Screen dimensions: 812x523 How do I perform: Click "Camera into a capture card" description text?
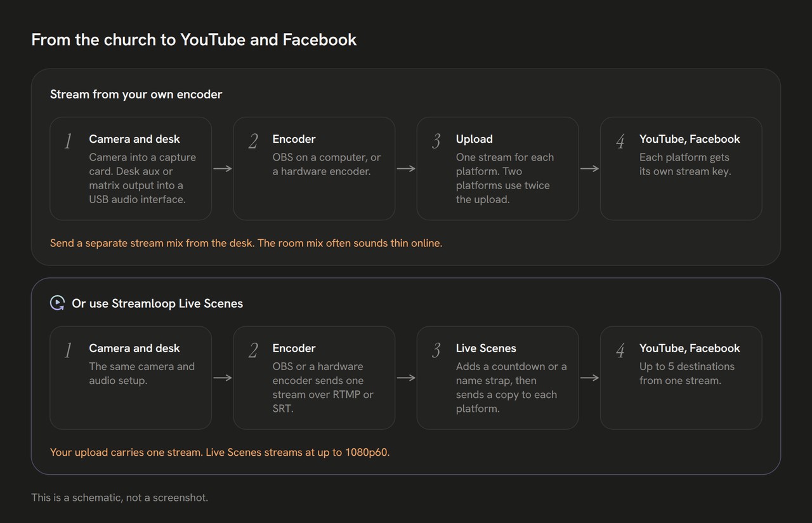[143, 178]
